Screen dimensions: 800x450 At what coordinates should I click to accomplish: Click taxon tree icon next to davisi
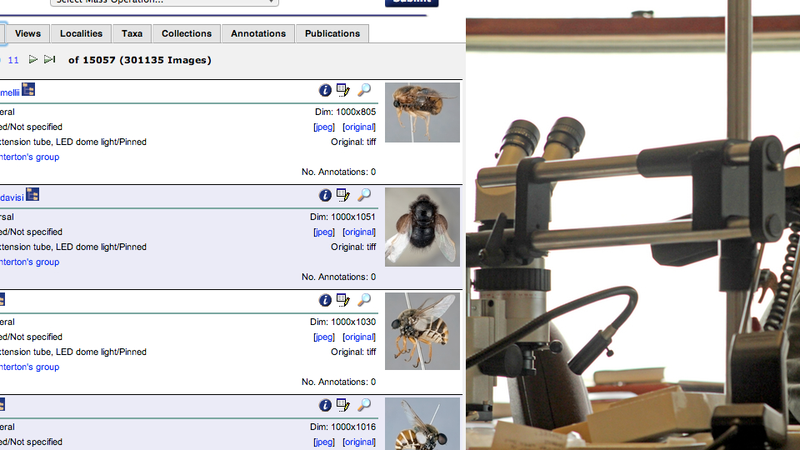point(33,194)
